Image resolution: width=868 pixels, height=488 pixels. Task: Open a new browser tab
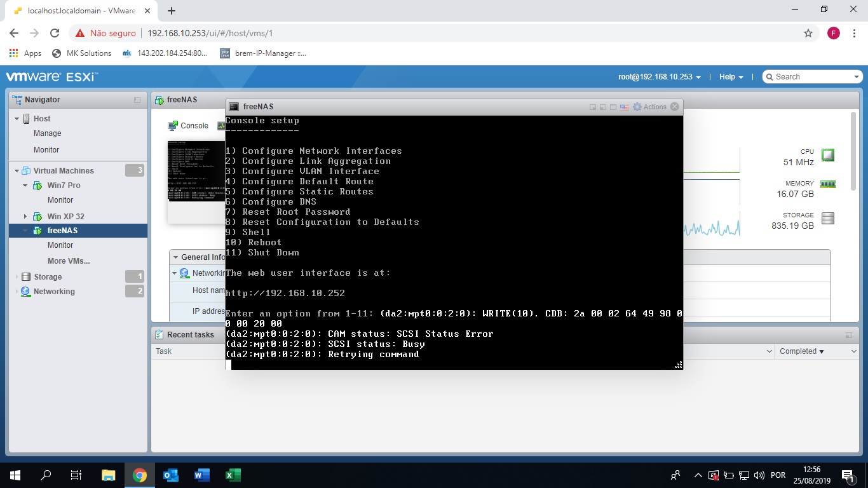(172, 11)
